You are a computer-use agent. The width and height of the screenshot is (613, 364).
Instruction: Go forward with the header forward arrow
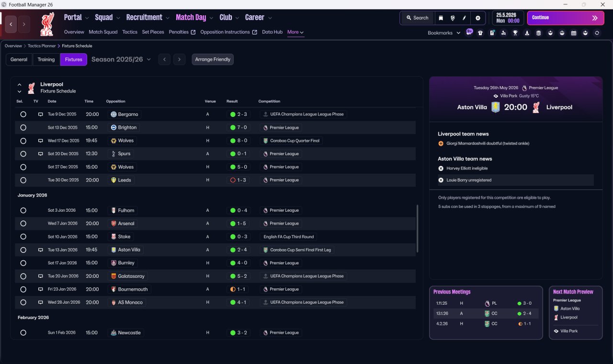(x=24, y=24)
